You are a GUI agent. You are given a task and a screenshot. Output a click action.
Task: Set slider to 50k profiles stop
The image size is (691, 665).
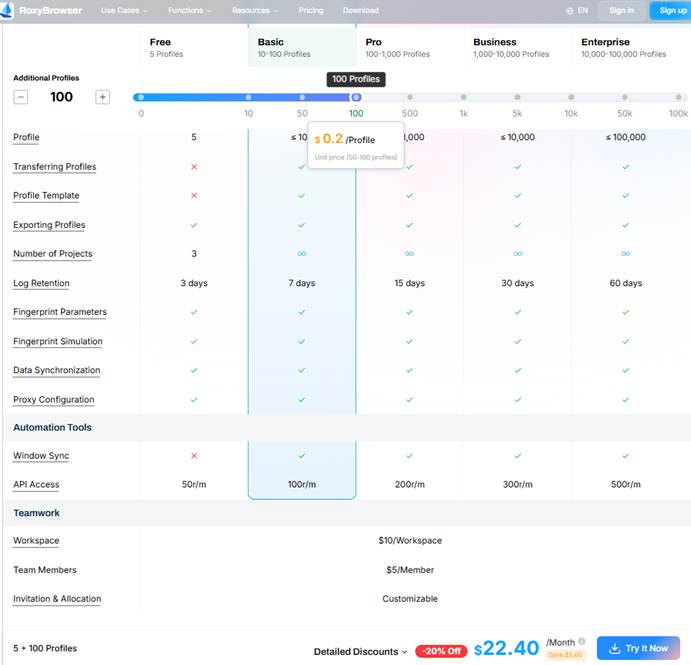(x=625, y=97)
